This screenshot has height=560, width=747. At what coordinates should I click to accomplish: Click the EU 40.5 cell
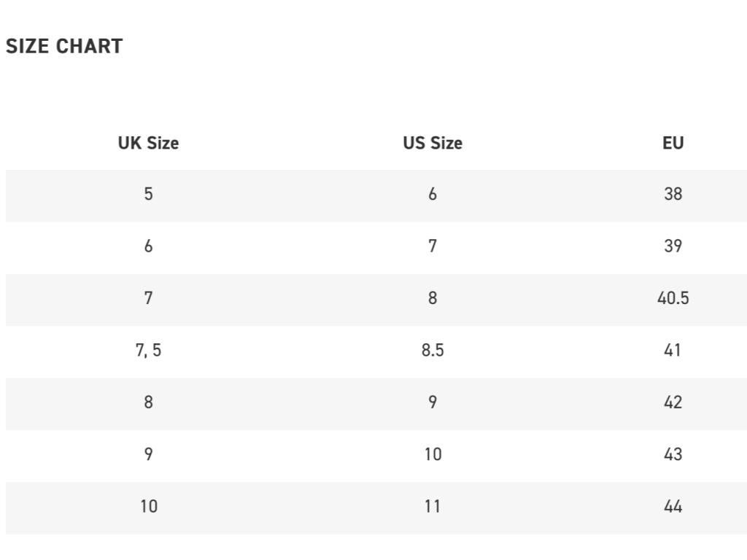[x=673, y=298]
